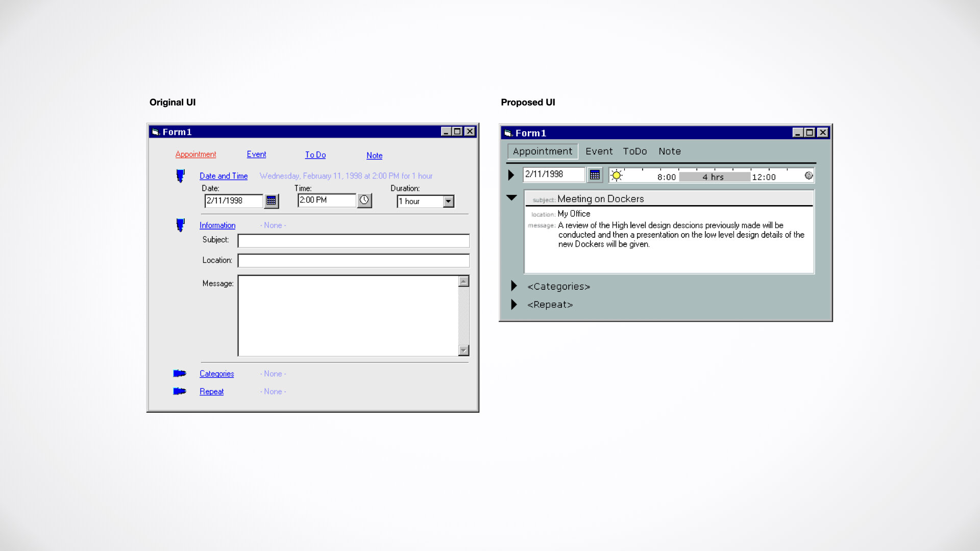The image size is (980, 551).
Task: Select To Do link in Original UI
Action: pos(315,155)
